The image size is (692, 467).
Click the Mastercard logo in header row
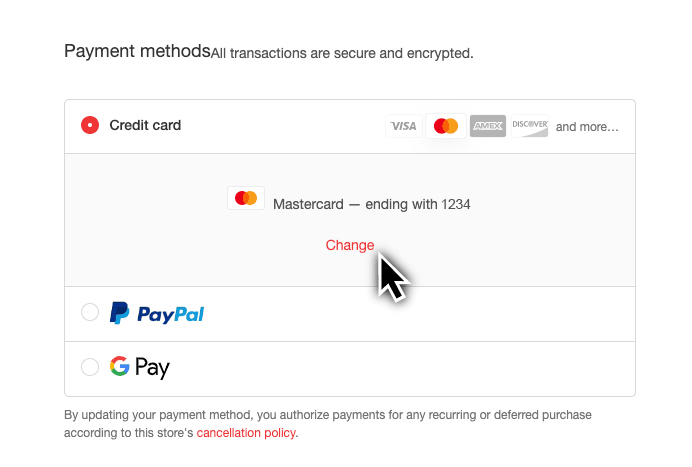(x=446, y=126)
